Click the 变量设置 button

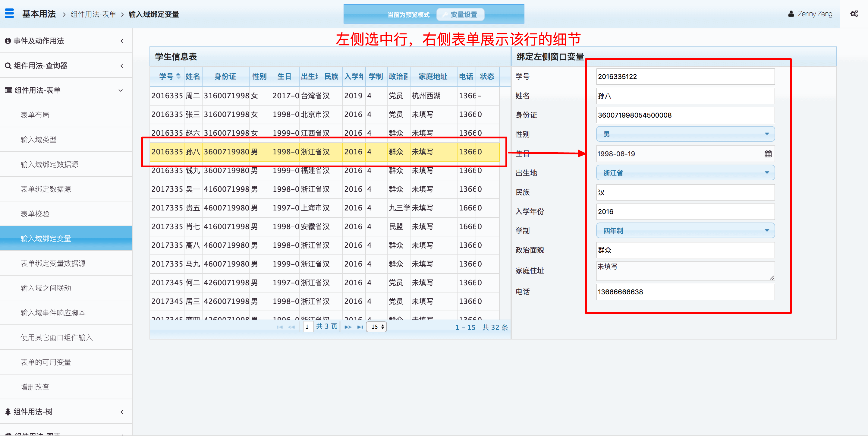pos(460,14)
